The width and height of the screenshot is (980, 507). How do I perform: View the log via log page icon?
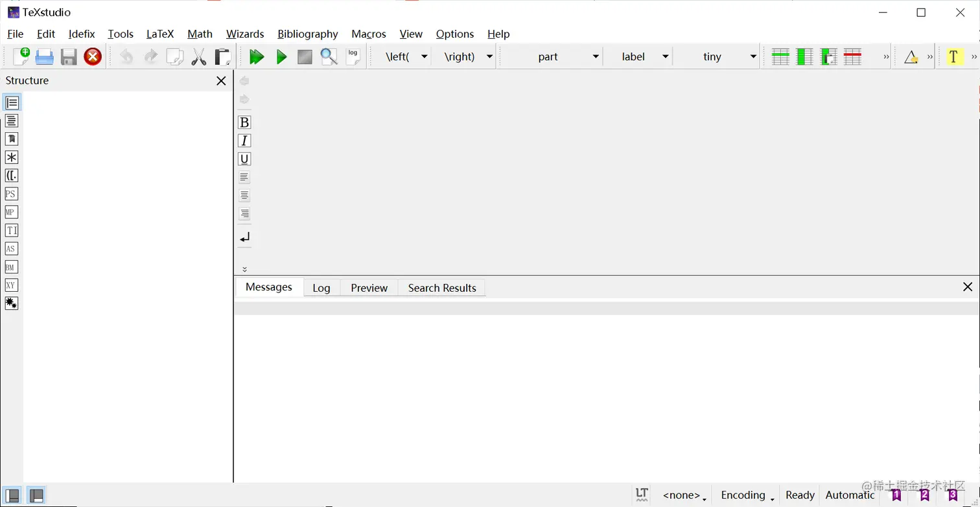pyautogui.click(x=353, y=56)
